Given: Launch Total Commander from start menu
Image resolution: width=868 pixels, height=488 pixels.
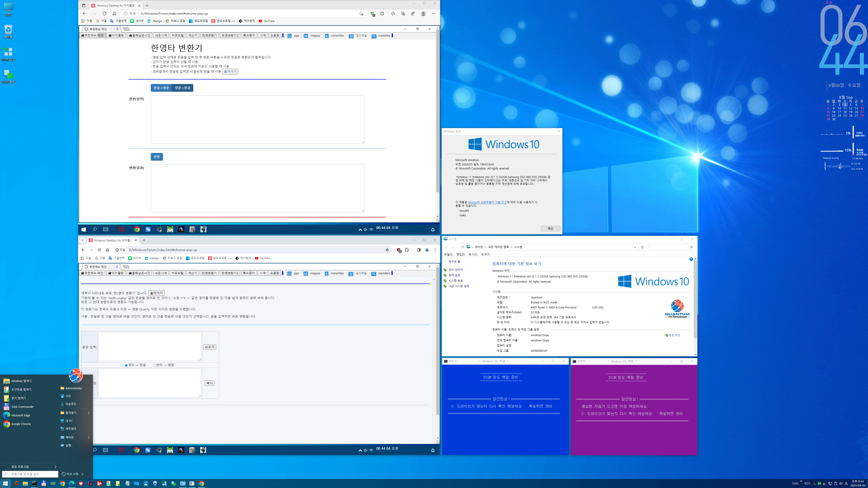Looking at the screenshot, I should pyautogui.click(x=19, y=406).
